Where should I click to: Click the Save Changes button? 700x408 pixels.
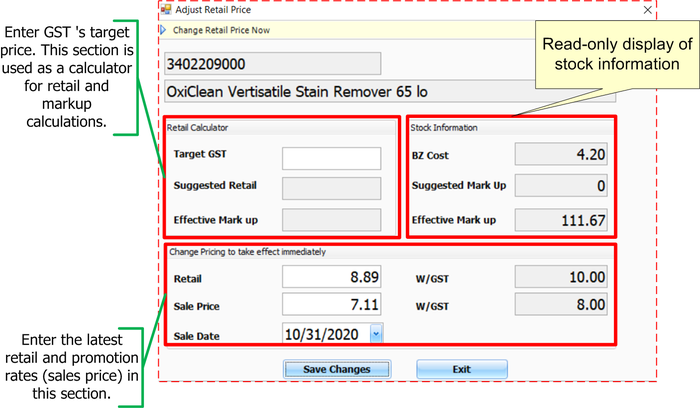(337, 369)
